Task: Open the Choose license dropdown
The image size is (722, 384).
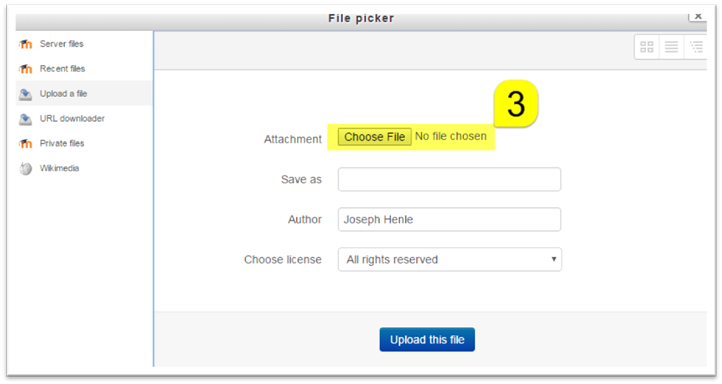Action: click(x=449, y=260)
